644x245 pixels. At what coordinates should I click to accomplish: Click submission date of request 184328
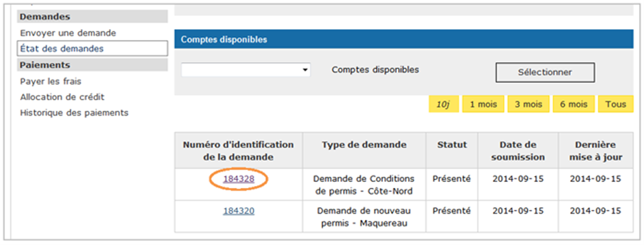pyautogui.click(x=518, y=179)
